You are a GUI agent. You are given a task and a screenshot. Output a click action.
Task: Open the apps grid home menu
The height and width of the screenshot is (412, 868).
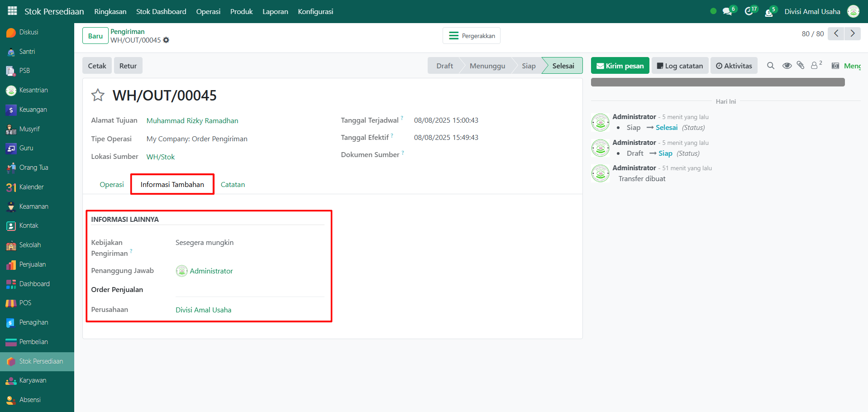tap(12, 11)
